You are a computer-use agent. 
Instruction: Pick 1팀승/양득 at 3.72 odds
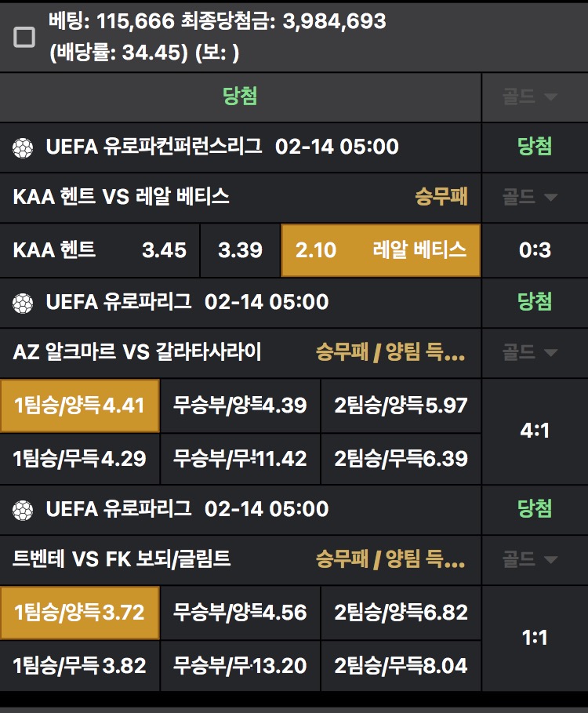point(79,613)
